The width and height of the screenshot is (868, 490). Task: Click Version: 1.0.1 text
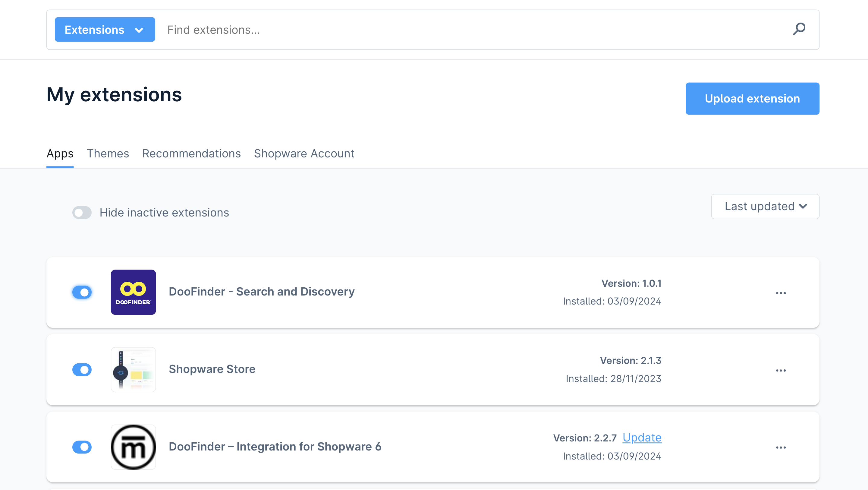(631, 283)
